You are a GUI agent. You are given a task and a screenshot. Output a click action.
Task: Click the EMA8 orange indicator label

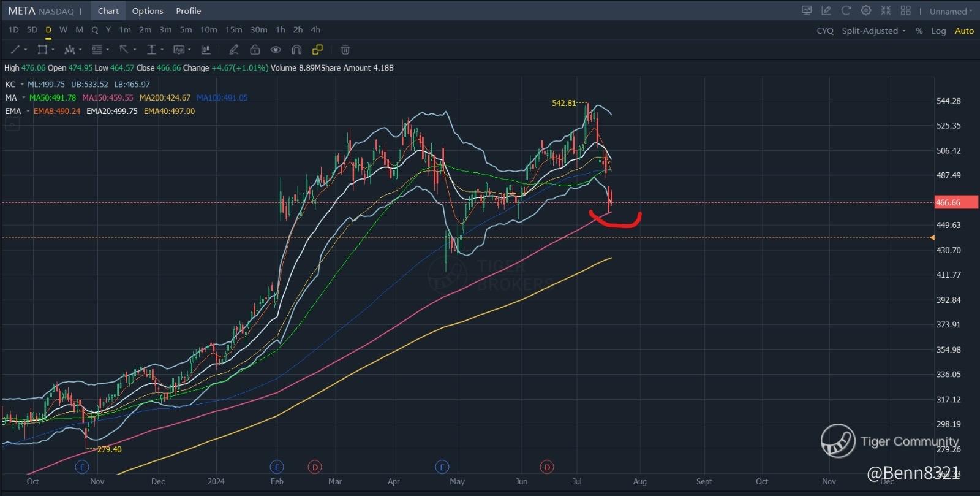coord(57,112)
